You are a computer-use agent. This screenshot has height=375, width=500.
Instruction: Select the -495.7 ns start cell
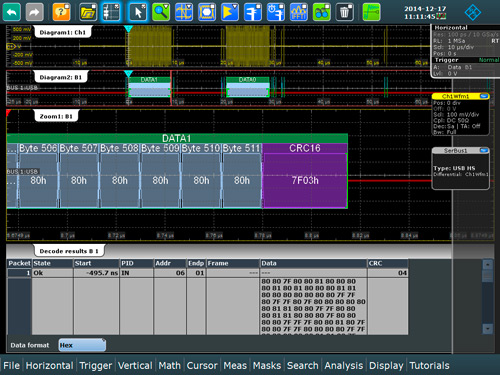coord(96,273)
